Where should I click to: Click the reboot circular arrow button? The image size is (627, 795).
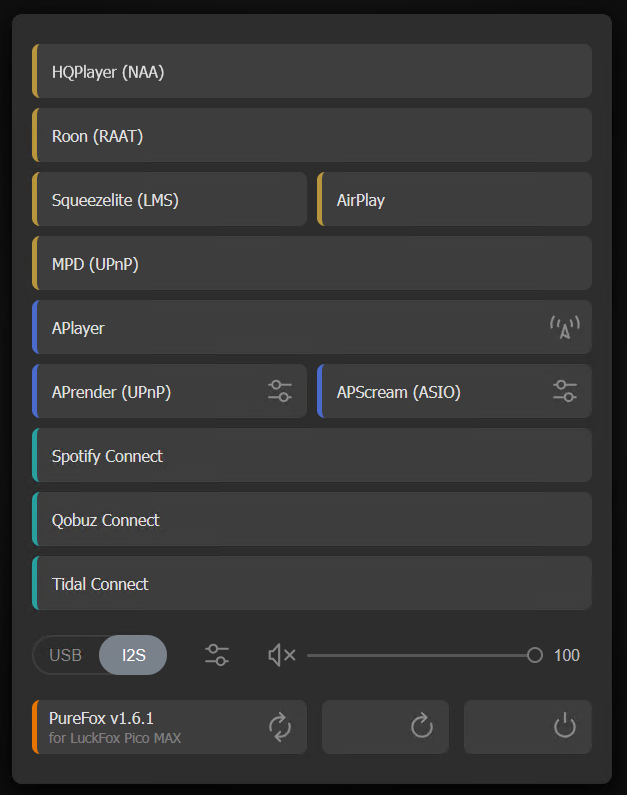click(422, 726)
